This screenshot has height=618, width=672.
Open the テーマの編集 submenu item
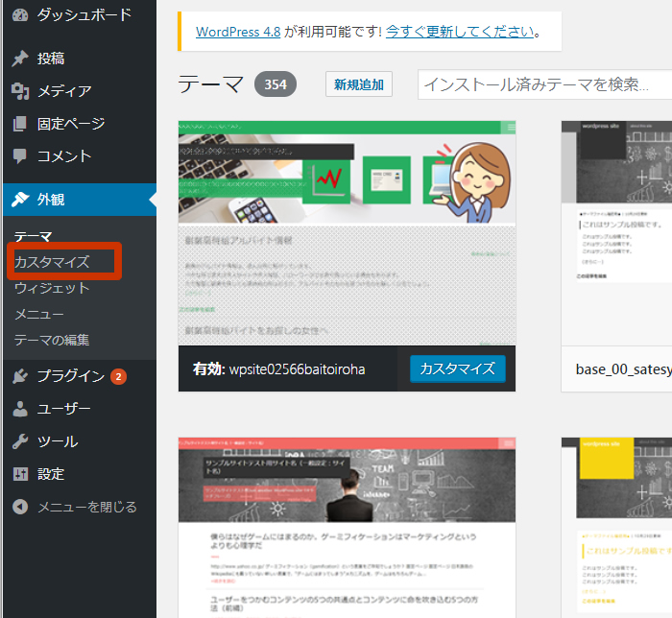52,340
